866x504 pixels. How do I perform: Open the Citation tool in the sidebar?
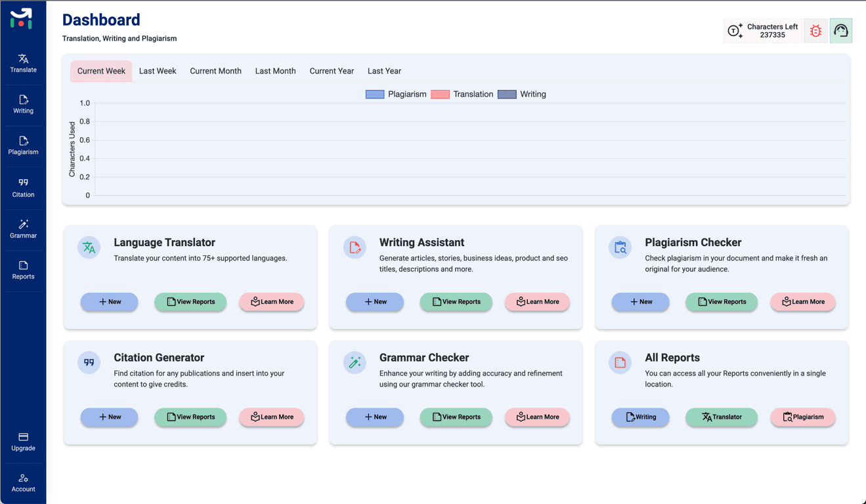pyautogui.click(x=23, y=187)
